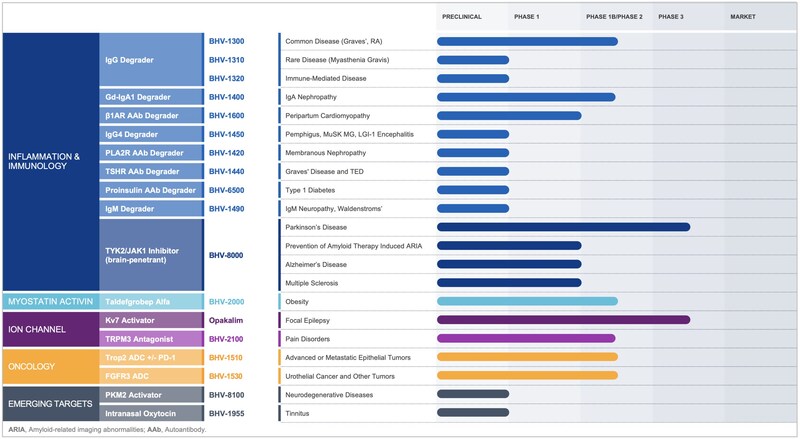
Task: Select the Taldefgrobep Alfa cell
Action: pos(150,301)
